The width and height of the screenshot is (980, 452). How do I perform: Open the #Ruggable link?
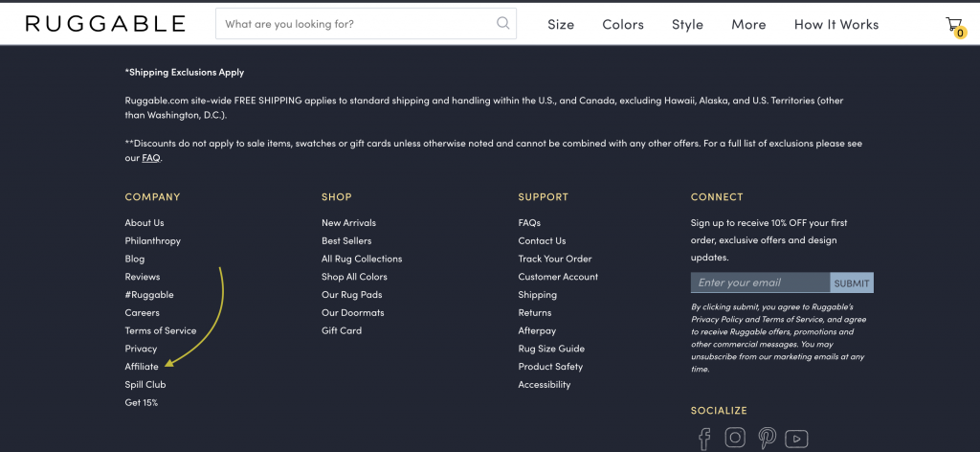tap(149, 294)
